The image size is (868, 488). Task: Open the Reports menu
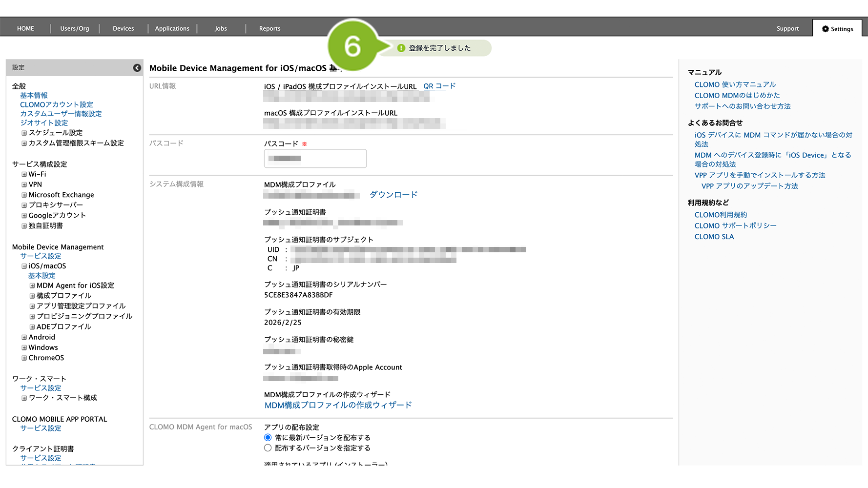pos(269,29)
